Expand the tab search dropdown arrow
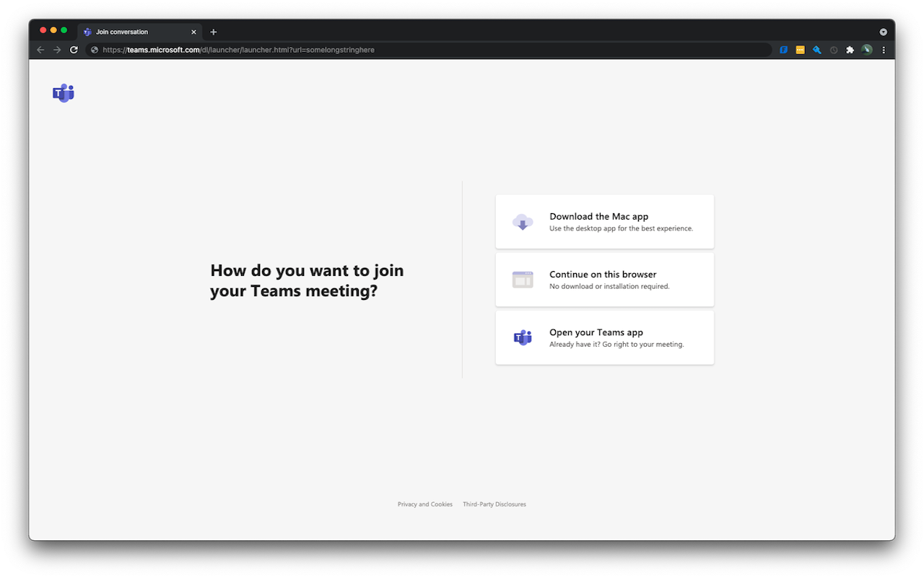 884,32
